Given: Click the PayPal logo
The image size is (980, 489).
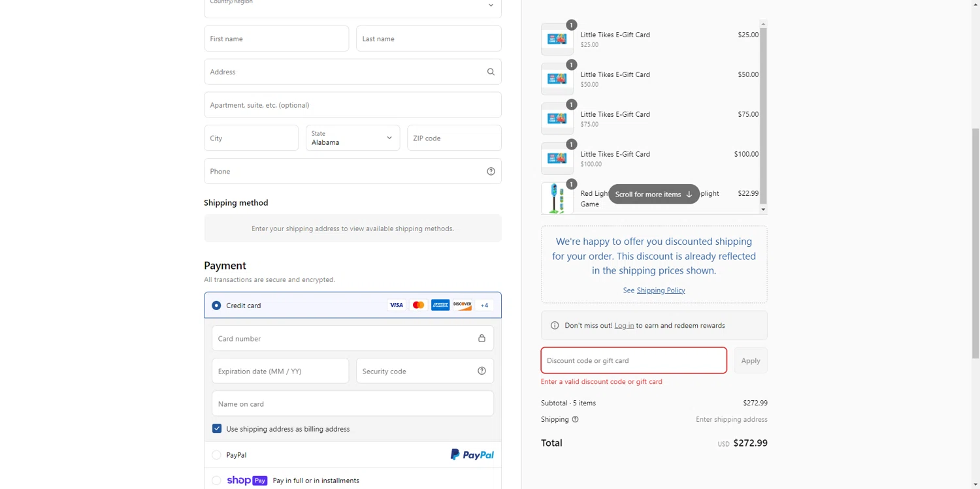Looking at the screenshot, I should tap(472, 454).
